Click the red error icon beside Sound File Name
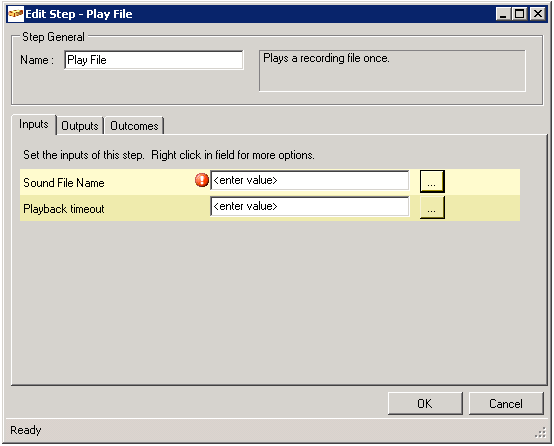This screenshot has height=446, width=554. click(202, 180)
